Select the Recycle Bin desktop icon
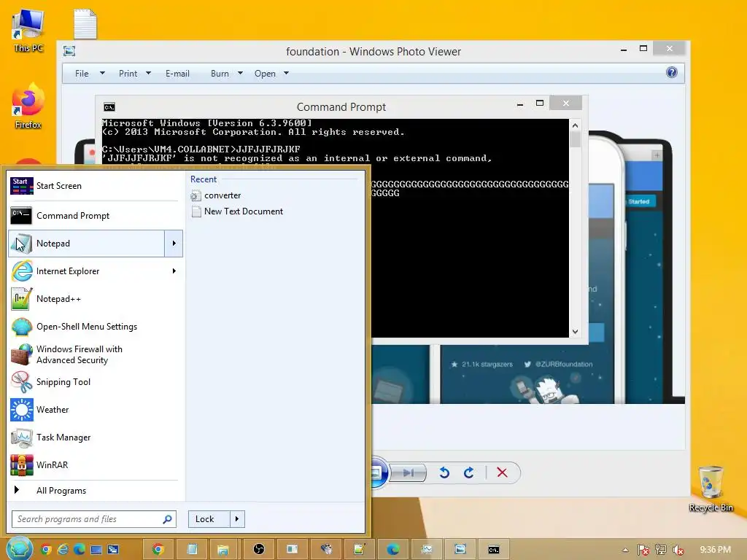Viewport: 747px width, 560px height. [x=711, y=489]
